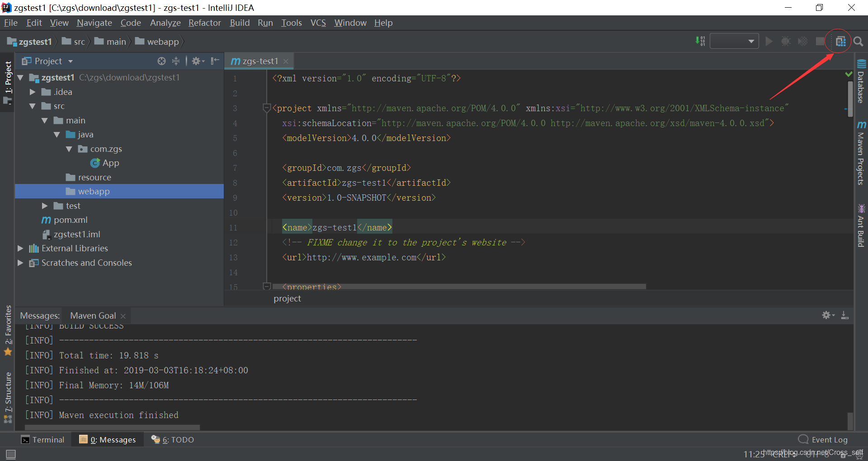The image size is (868, 461).
Task: Collapse the main folder
Action: 45,121
